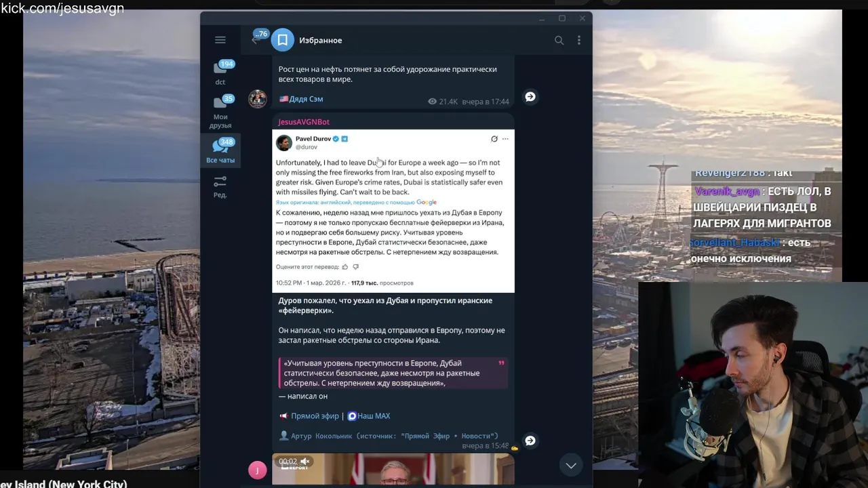Open the Избранное bookmark avatar
The height and width of the screenshot is (488, 868).
[282, 40]
